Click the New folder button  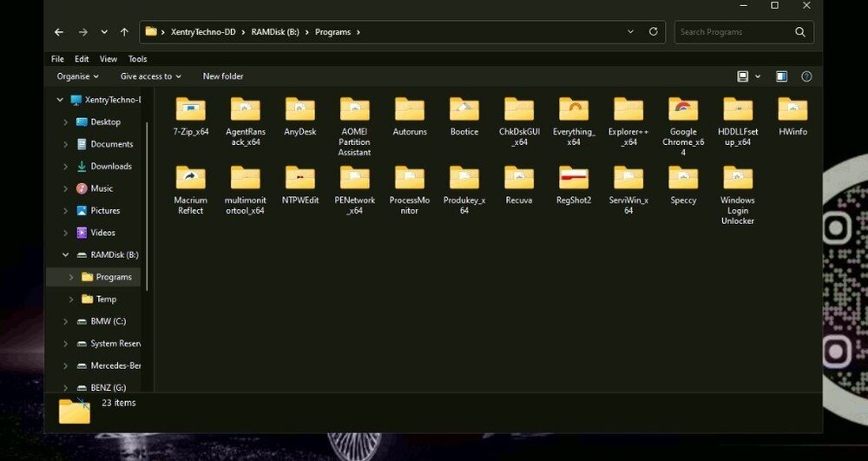[x=223, y=76]
